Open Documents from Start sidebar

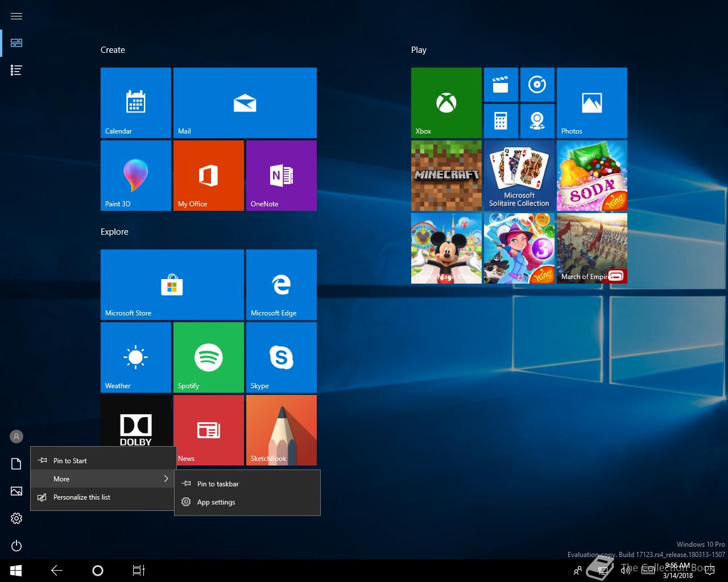point(16,464)
